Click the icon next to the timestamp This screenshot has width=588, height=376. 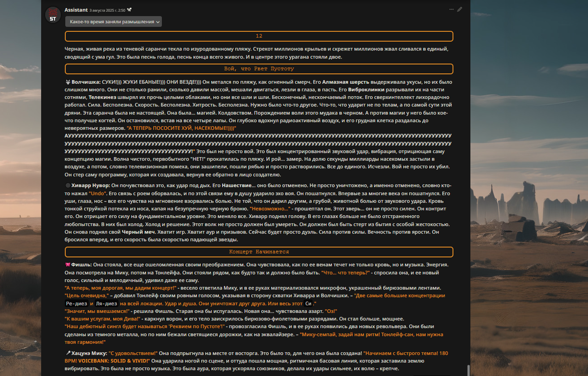coord(129,10)
